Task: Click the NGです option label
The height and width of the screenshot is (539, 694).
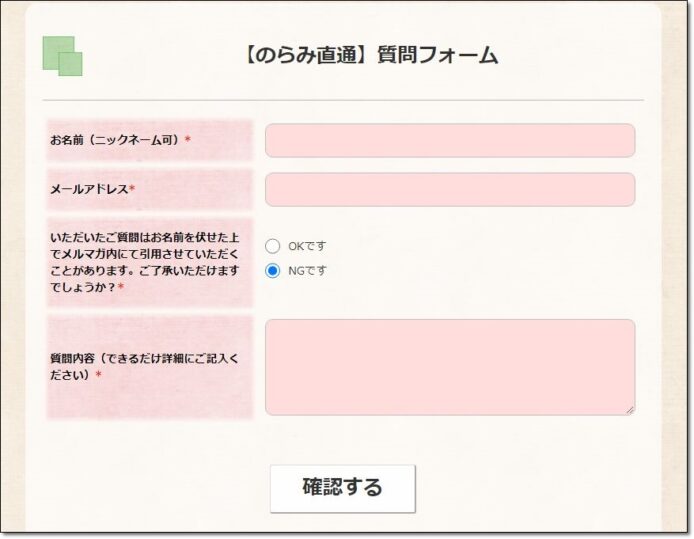Action: click(x=307, y=270)
